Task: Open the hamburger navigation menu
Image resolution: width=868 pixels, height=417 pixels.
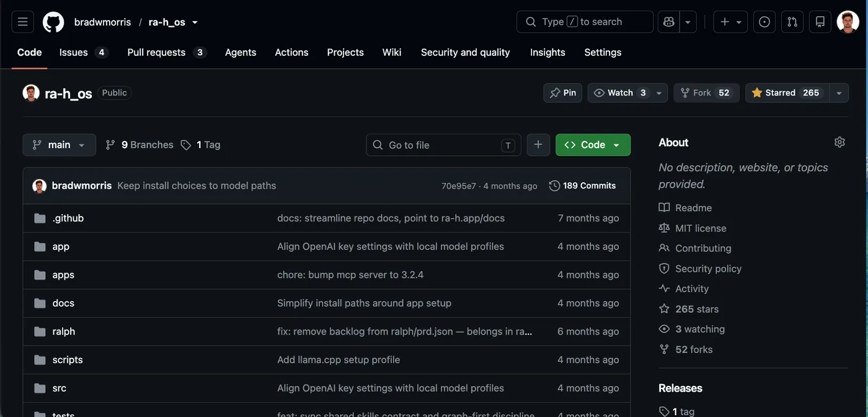Action: [23, 22]
